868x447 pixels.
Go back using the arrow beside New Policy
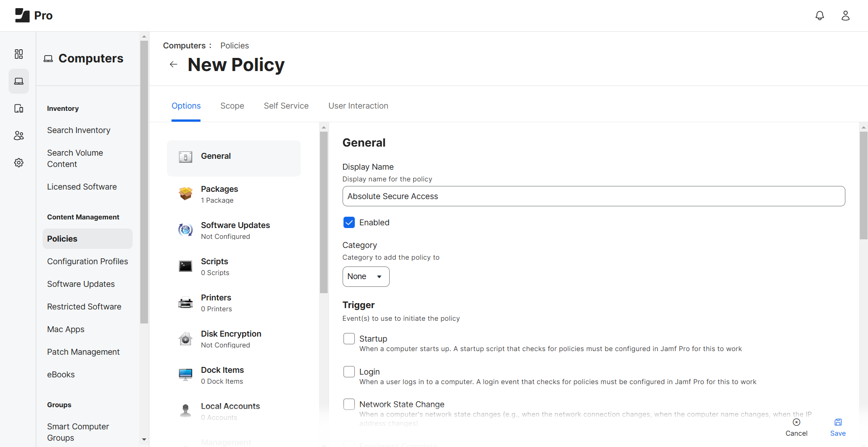tap(173, 64)
